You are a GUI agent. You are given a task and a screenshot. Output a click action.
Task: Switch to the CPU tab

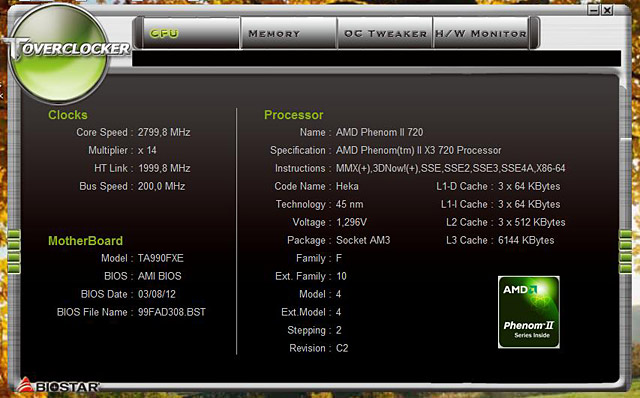(x=192, y=33)
